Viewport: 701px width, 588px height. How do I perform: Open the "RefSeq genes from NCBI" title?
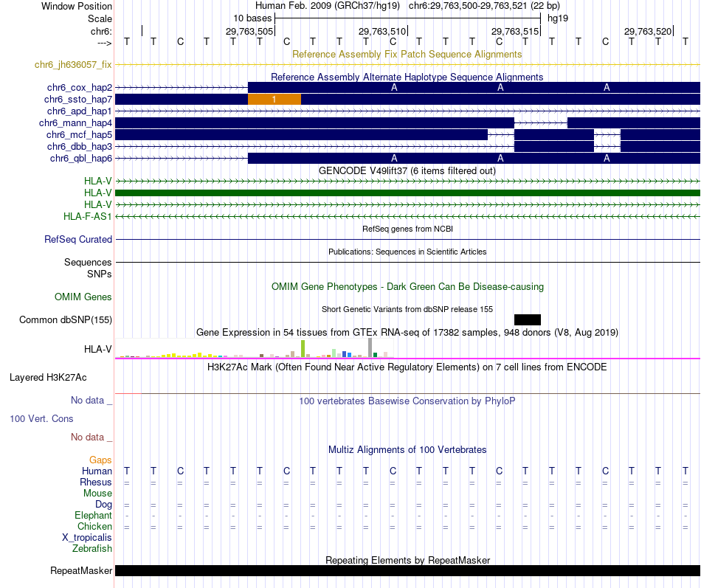pos(407,229)
